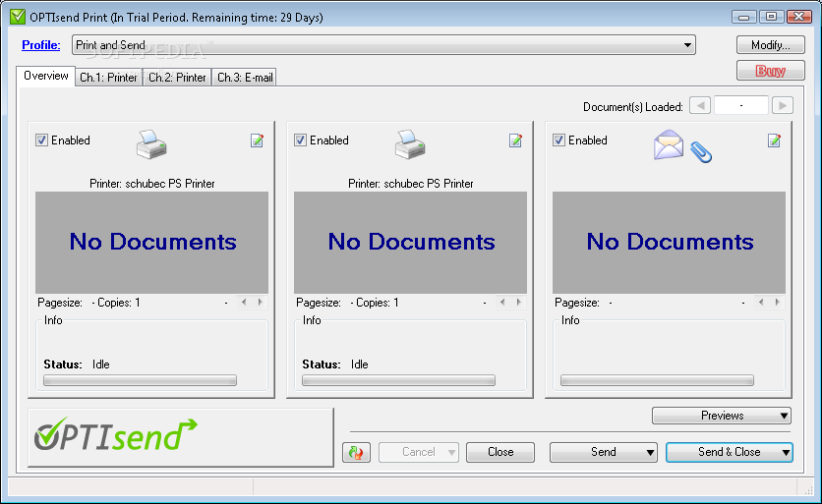Click next page arrow in first channel
Viewport: 822px width, 504px height.
[x=260, y=302]
